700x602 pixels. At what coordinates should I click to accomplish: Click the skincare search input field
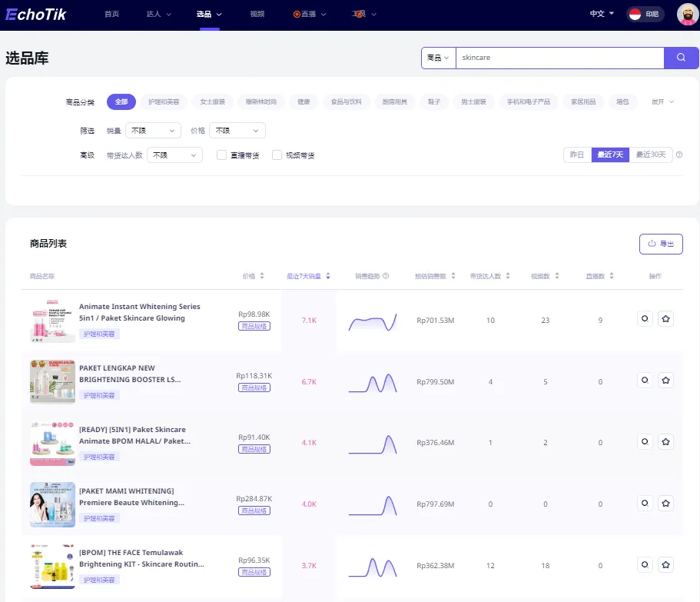click(x=560, y=58)
